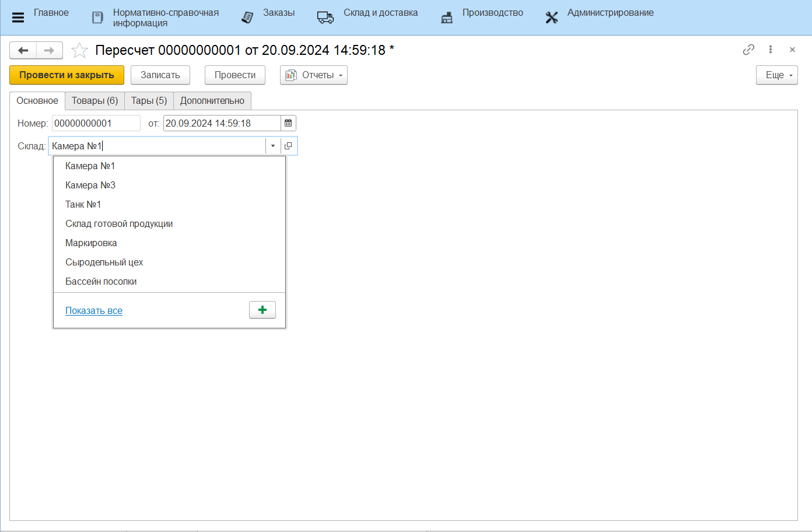Click into the Номер input field
812x532 pixels.
[96, 123]
